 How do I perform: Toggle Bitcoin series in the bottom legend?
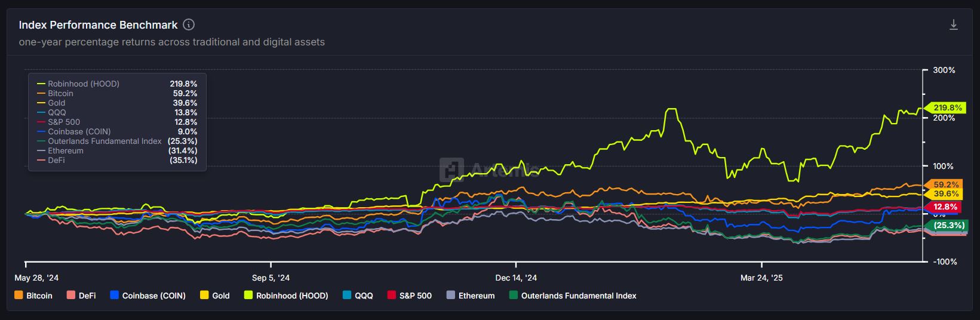click(33, 296)
